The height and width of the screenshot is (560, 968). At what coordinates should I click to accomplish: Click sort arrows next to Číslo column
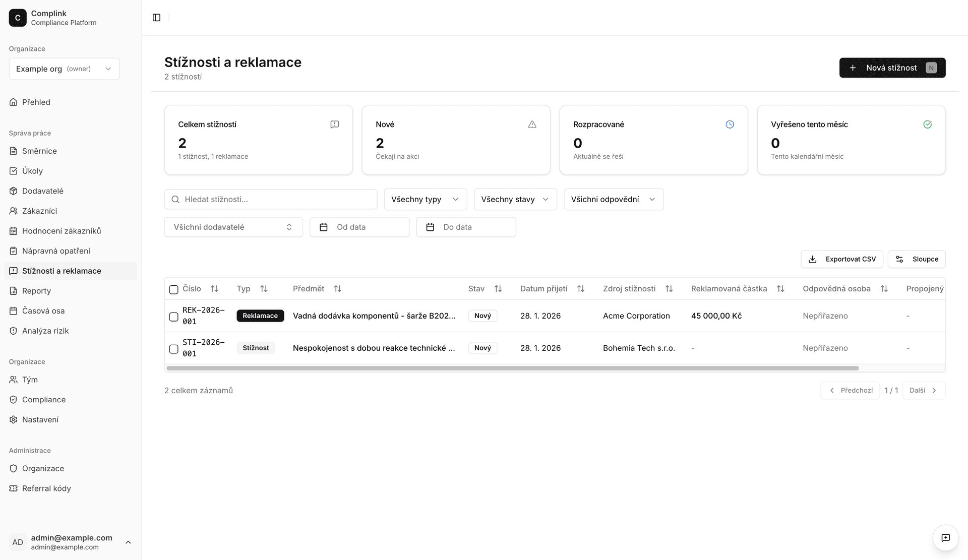click(214, 289)
